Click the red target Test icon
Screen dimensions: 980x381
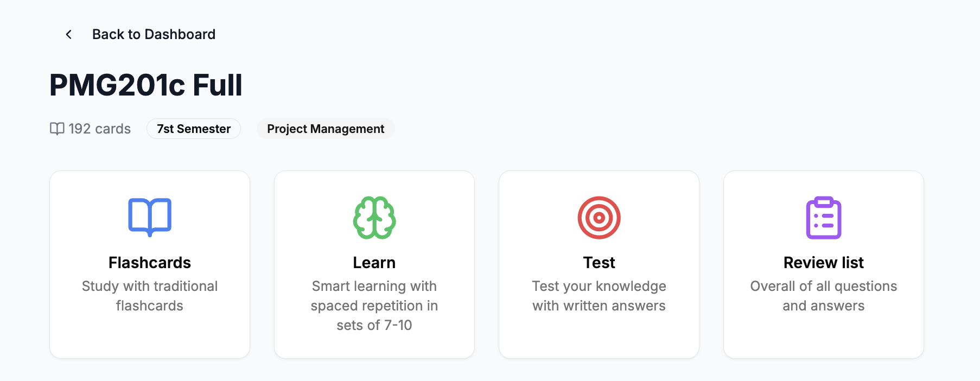(599, 218)
